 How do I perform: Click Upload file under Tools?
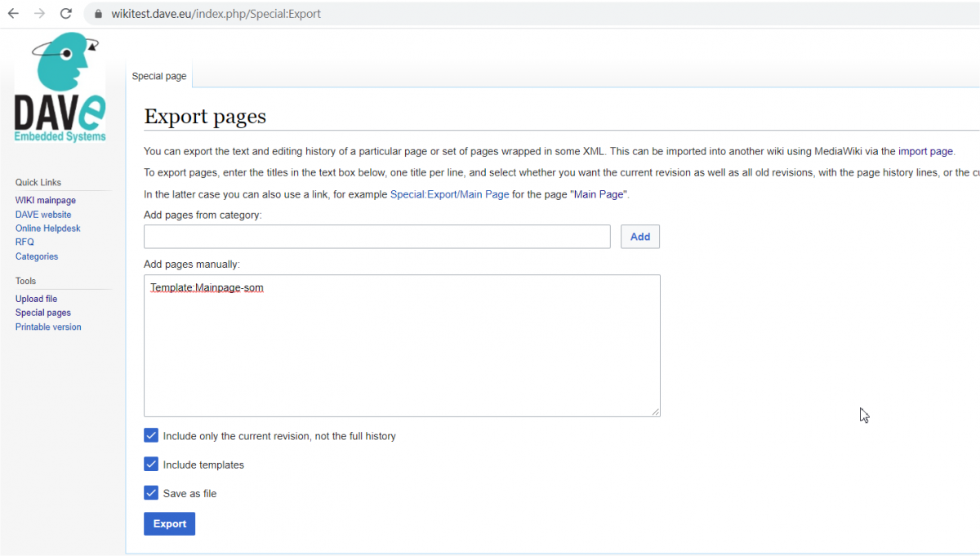(x=36, y=299)
